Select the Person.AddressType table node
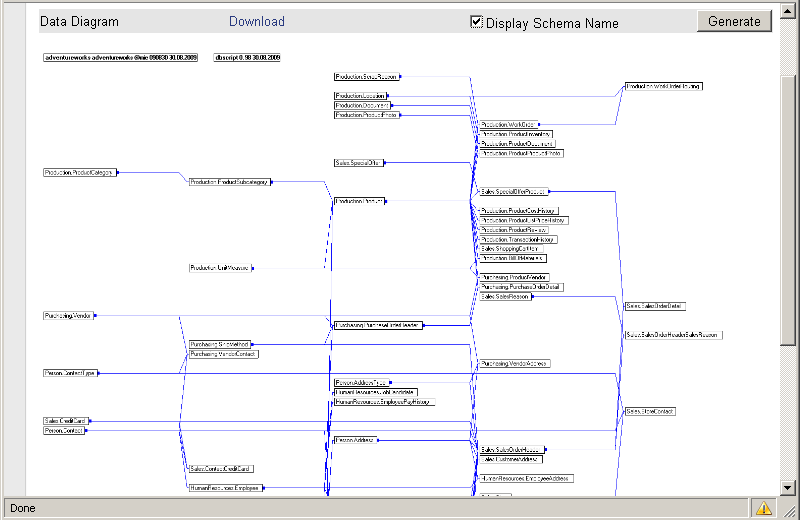 [361, 383]
